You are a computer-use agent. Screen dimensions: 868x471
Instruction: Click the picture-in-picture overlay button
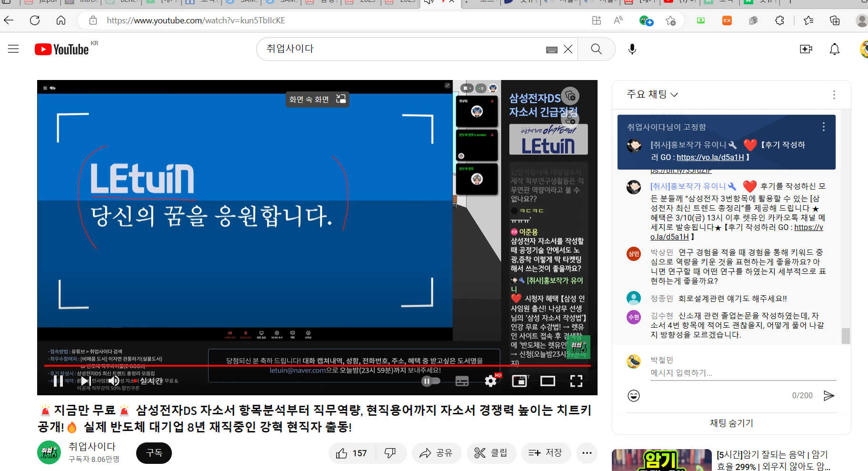[x=317, y=99]
